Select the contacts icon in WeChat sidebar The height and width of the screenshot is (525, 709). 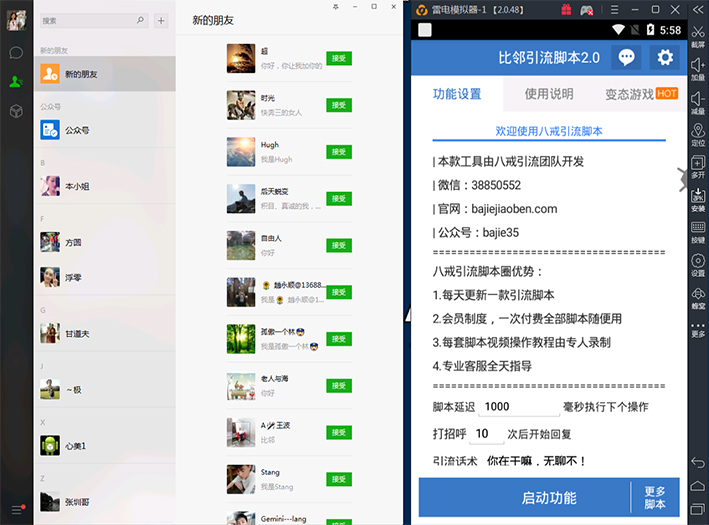(16, 81)
